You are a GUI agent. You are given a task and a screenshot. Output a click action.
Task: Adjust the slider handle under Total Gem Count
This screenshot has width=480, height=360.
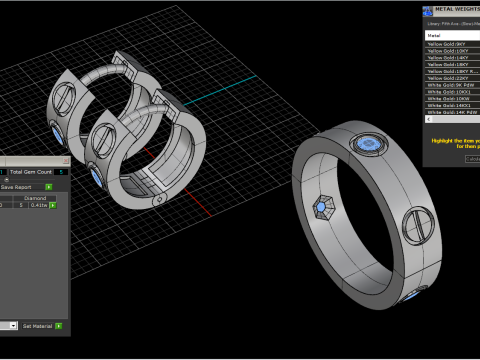point(6,179)
